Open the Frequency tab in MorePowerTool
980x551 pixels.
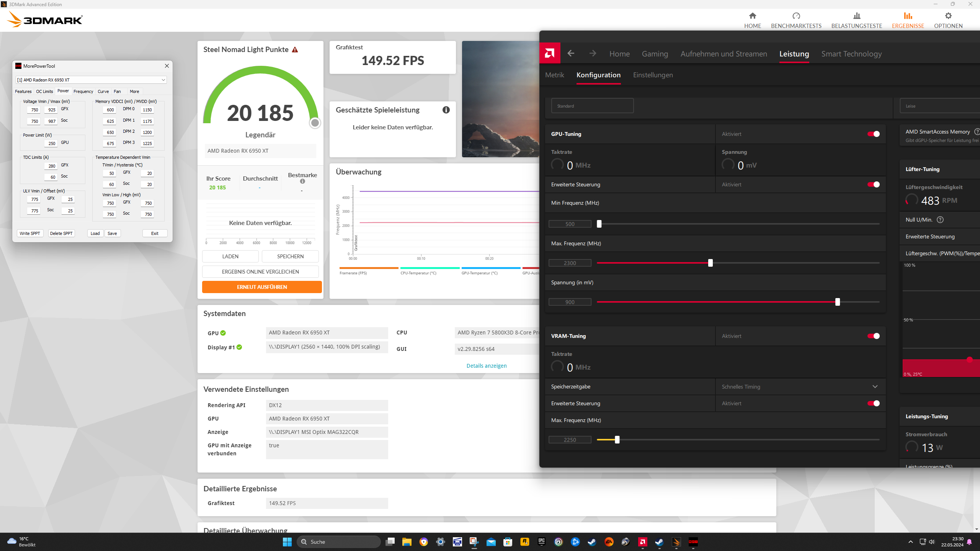pyautogui.click(x=83, y=91)
